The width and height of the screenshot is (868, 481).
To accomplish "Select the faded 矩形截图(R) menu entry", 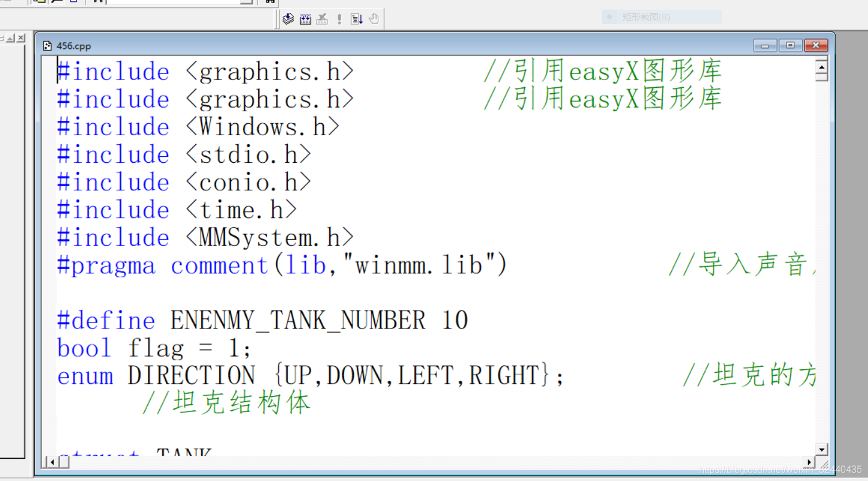I will tap(662, 17).
